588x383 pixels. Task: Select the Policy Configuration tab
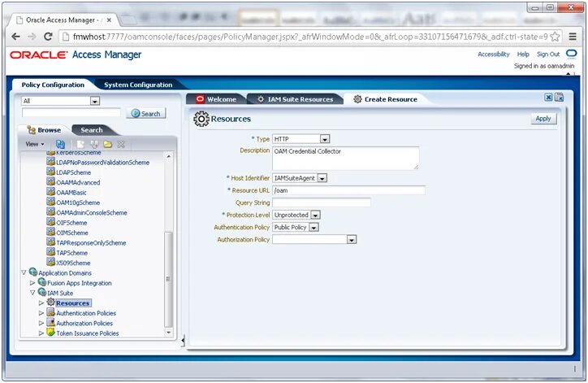(x=53, y=85)
